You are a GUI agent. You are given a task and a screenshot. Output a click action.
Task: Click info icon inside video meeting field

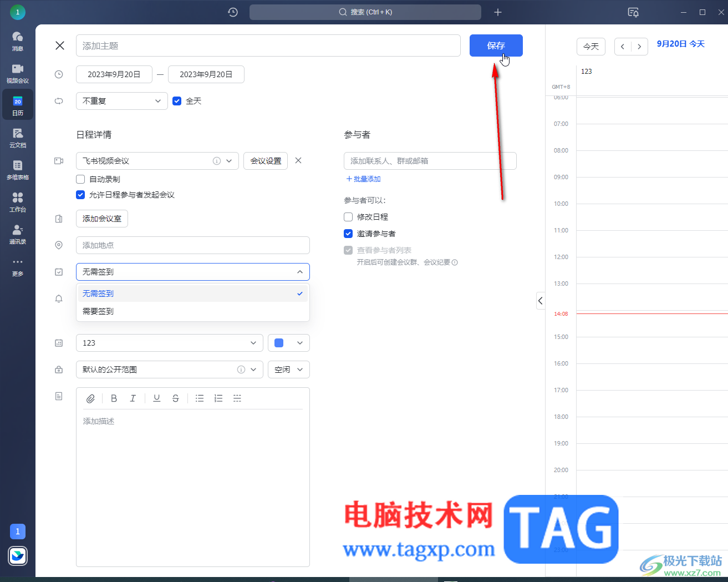tap(217, 161)
